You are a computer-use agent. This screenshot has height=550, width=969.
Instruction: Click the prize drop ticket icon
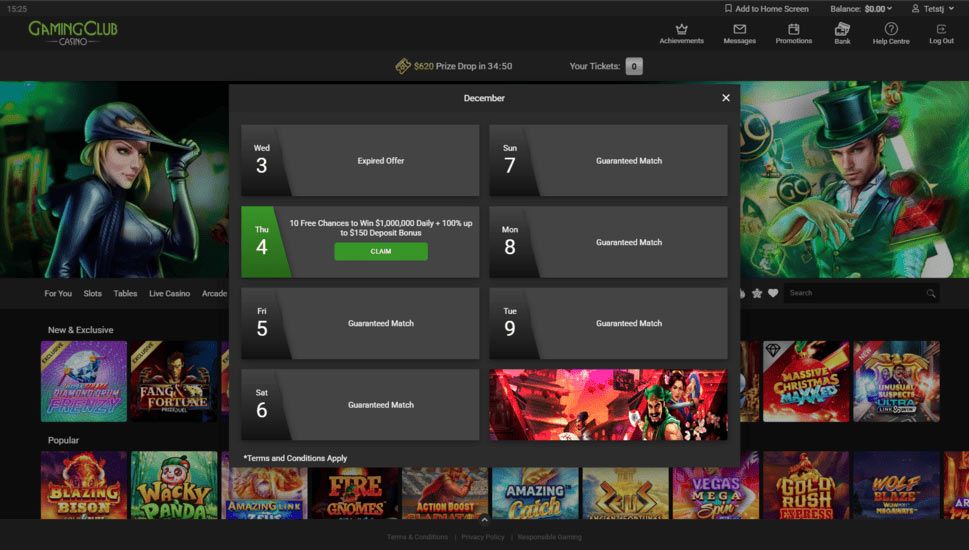coord(403,66)
